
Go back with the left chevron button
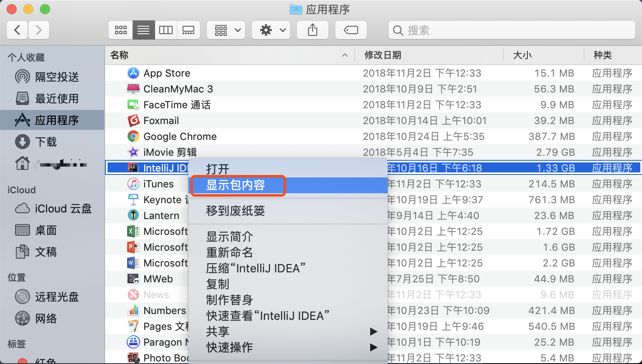[x=18, y=30]
